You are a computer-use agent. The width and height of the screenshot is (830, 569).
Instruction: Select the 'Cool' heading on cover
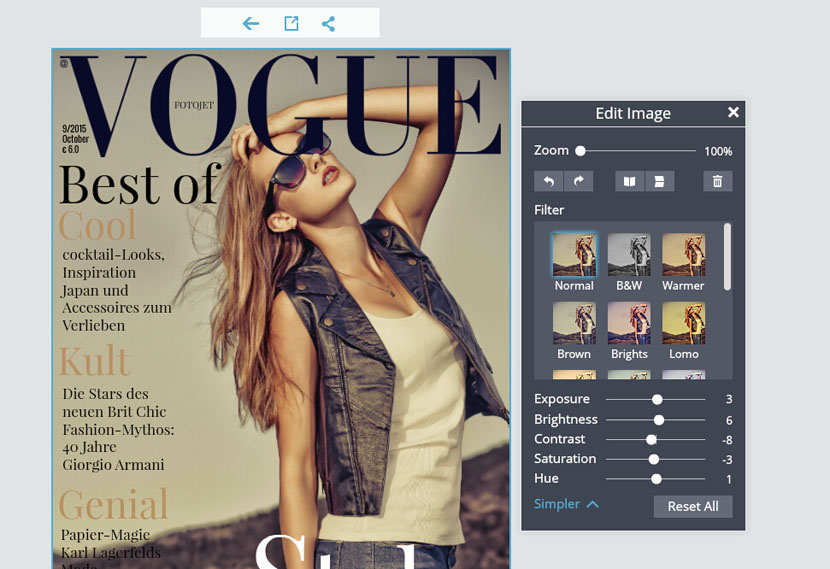97,225
